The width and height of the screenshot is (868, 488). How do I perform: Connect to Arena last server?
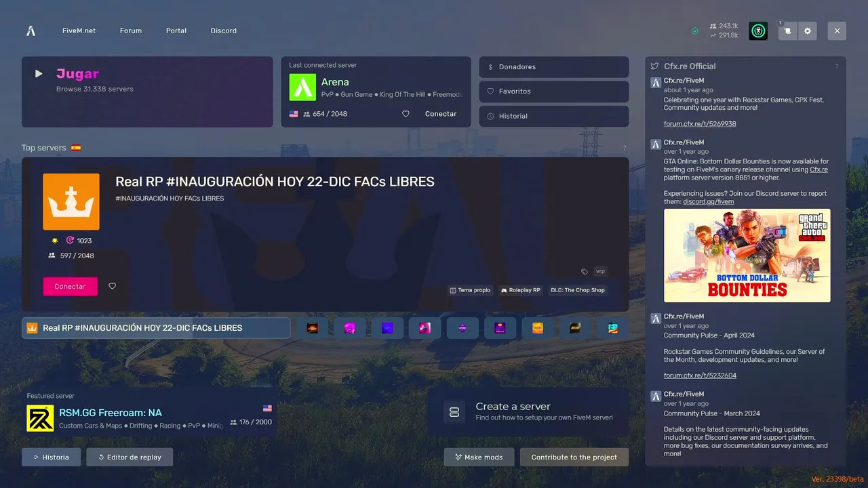point(441,114)
